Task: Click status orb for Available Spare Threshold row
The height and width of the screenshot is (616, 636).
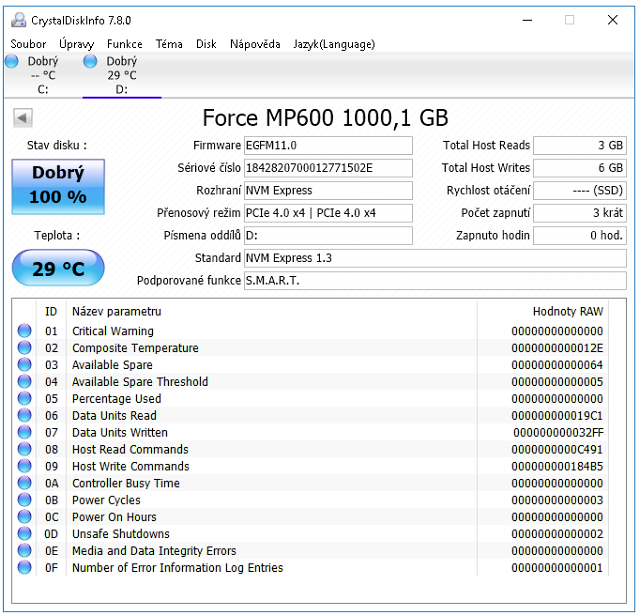Action: [x=24, y=381]
